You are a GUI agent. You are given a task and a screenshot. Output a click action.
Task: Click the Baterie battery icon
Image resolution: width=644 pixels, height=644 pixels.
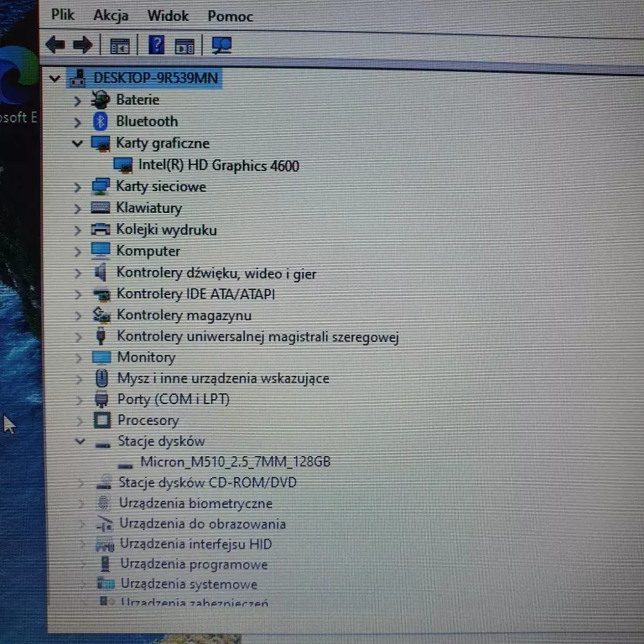tap(101, 100)
